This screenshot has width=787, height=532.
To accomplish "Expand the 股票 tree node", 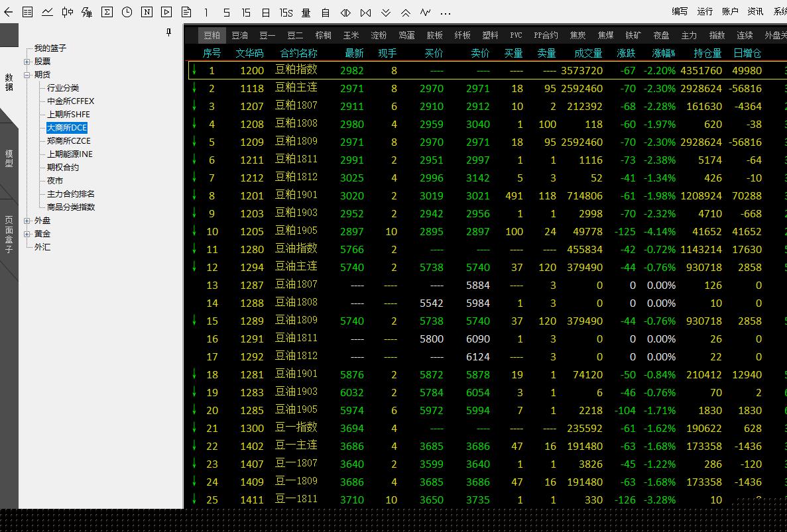I will [27, 62].
